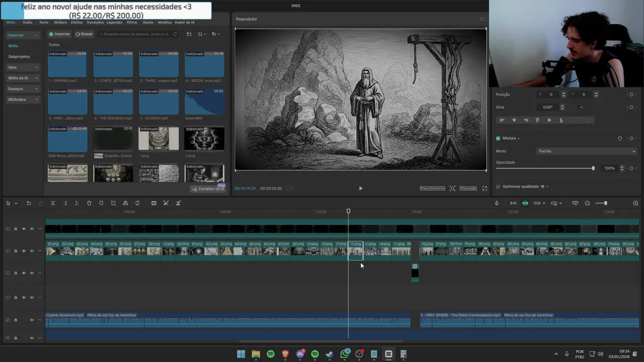Click the Gravar button

(x=84, y=34)
